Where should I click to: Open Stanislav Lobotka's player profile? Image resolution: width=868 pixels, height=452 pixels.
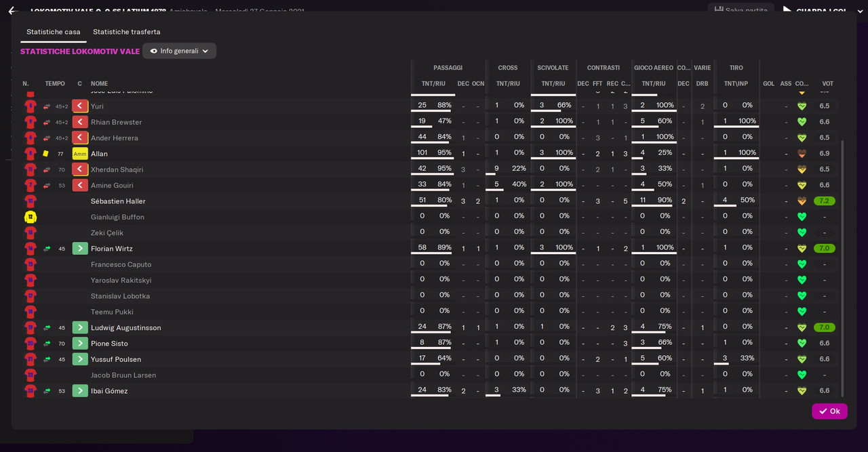(120, 296)
